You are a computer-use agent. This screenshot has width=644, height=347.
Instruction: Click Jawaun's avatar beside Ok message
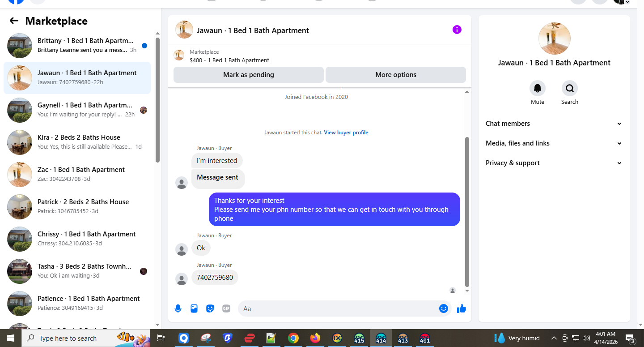tap(181, 249)
